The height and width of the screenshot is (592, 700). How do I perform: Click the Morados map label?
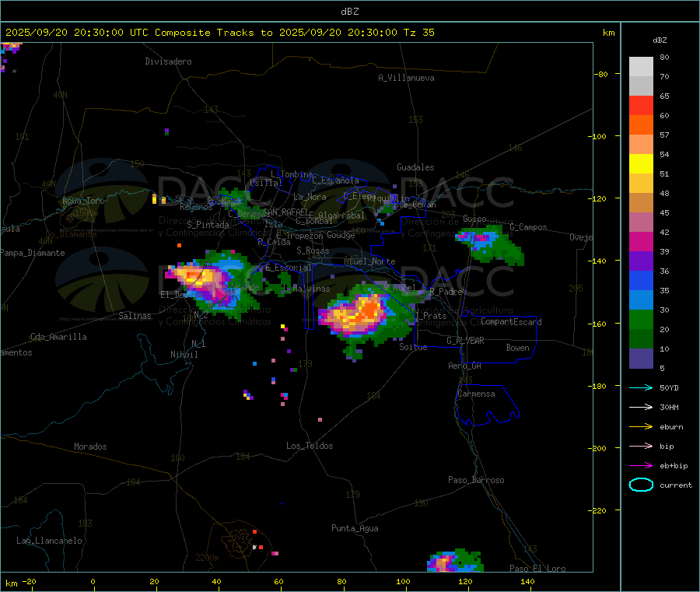[90, 447]
